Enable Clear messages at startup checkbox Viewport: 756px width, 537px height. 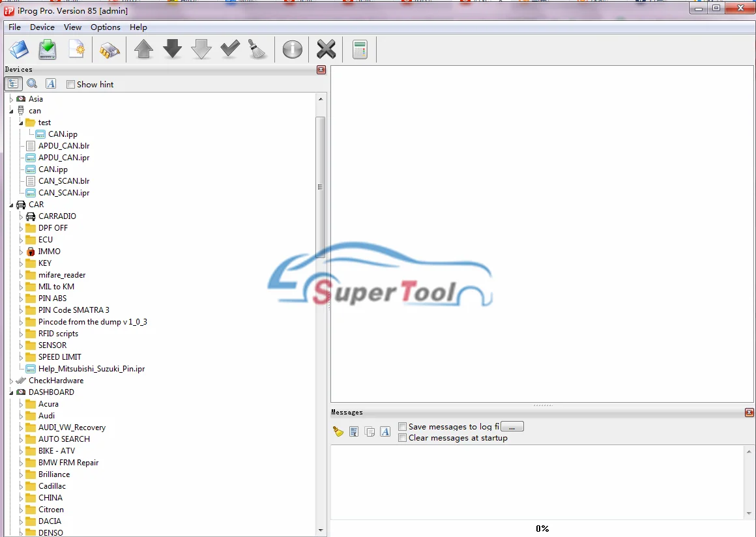(x=402, y=438)
